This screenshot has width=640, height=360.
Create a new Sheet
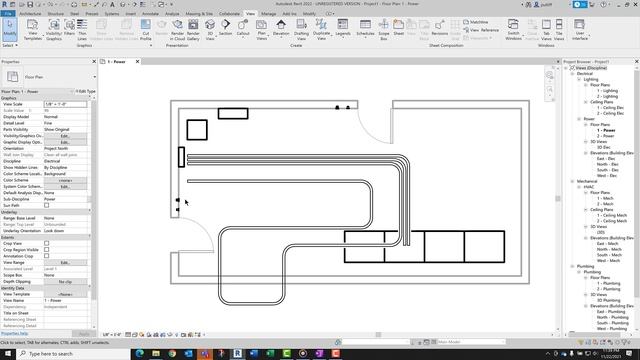(x=398, y=28)
